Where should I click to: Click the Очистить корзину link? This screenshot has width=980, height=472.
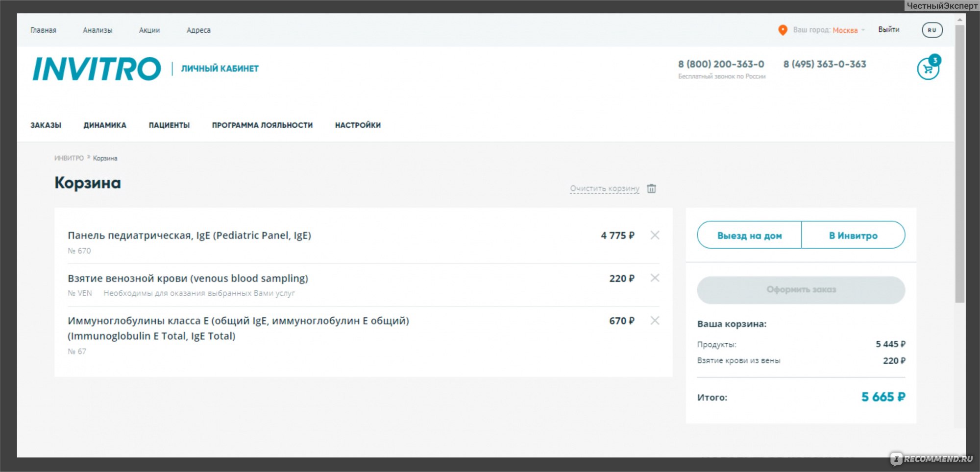604,189
